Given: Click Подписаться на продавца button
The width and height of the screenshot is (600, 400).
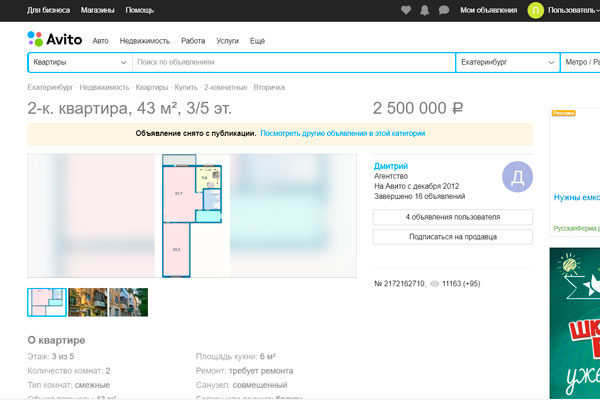Looking at the screenshot, I should (452, 237).
